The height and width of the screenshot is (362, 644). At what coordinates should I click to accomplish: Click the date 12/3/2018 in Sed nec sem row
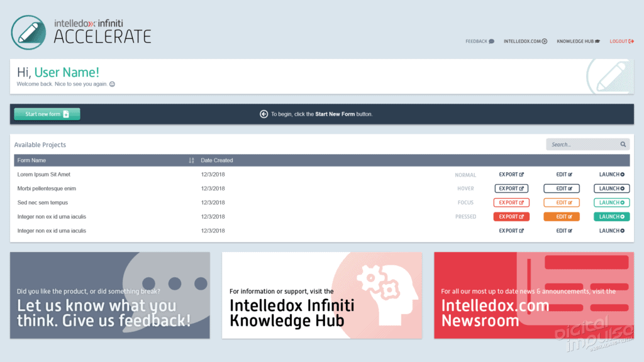pos(213,202)
